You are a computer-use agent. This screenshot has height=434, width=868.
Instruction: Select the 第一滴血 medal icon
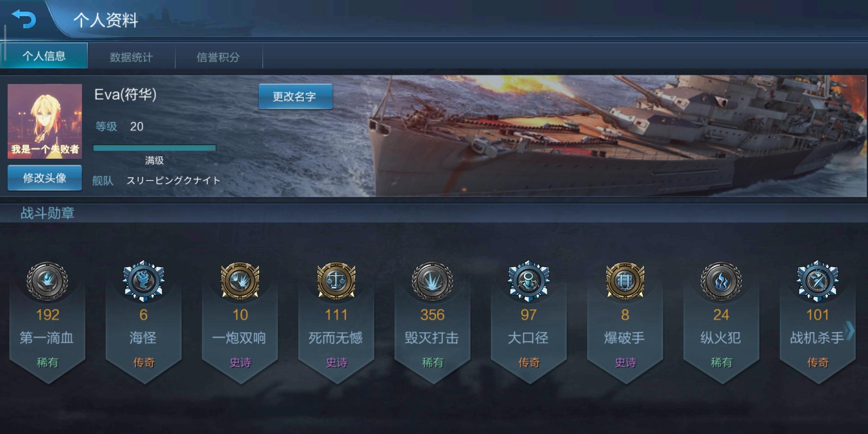[x=47, y=281]
